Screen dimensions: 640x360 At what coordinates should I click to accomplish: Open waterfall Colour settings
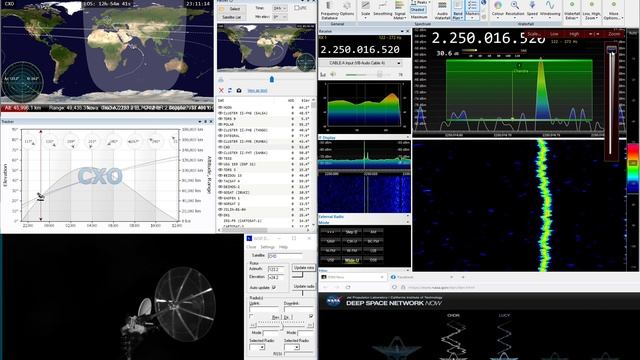(498, 9)
